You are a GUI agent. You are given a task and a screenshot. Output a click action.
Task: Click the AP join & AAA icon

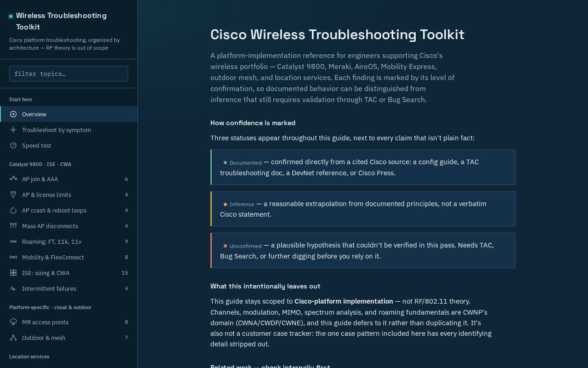pyautogui.click(x=13, y=179)
